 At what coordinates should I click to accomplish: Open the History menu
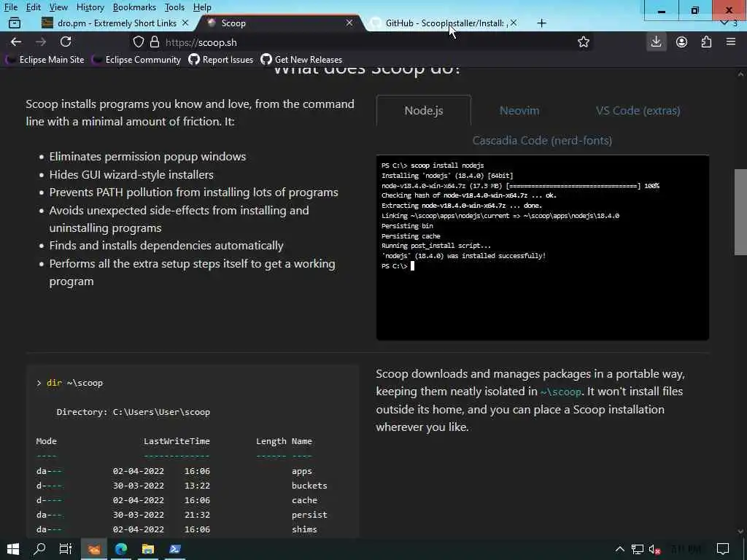pyautogui.click(x=90, y=7)
